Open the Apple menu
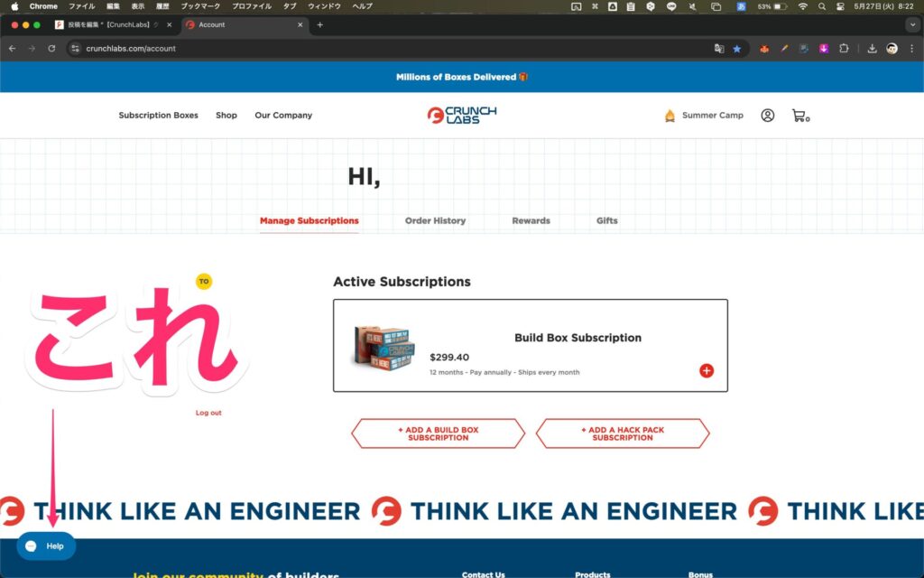This screenshot has width=924, height=578. 14,6
